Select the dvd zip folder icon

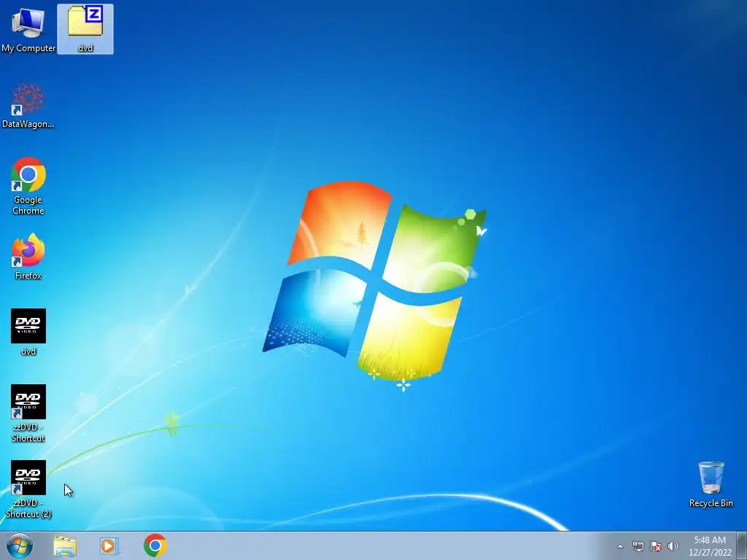85,29
